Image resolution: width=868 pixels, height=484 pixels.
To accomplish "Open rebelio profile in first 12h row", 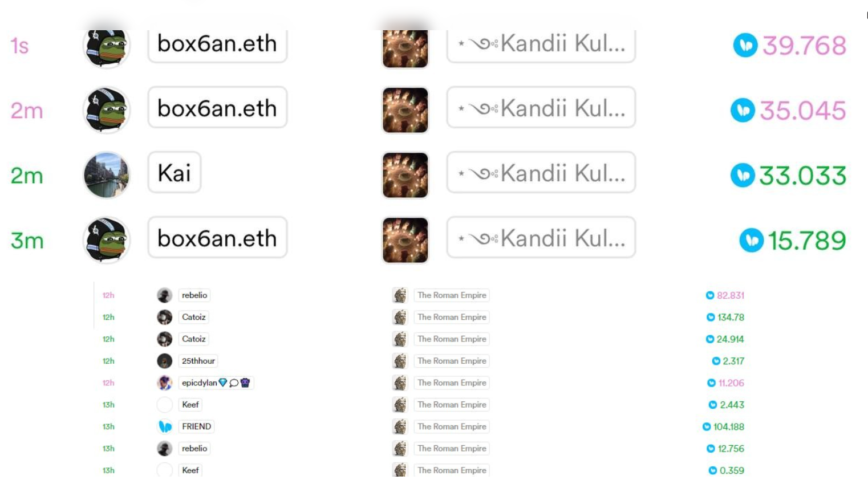I will point(194,295).
